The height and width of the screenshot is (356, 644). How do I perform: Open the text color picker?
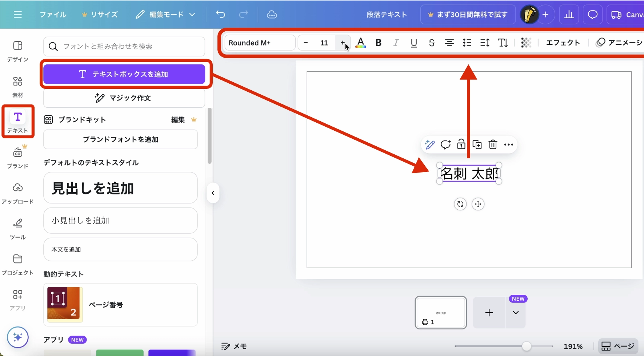[x=360, y=43]
